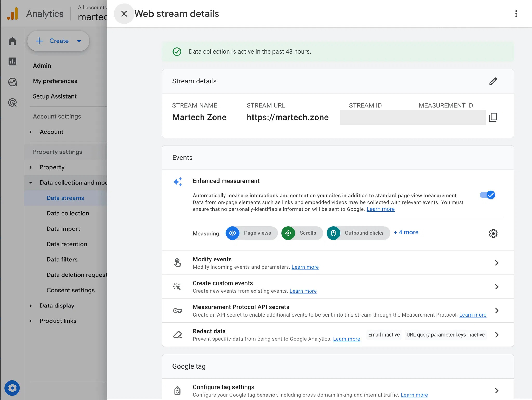Go to Home in left navigation

click(x=12, y=41)
